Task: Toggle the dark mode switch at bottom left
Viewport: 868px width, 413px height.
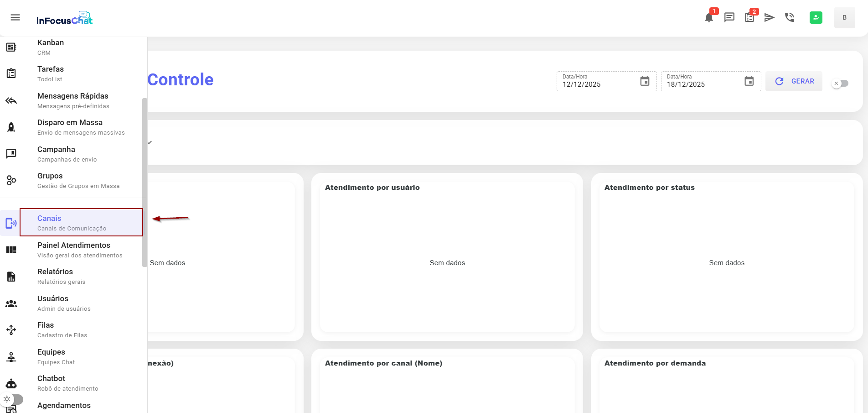Action: coord(12,399)
